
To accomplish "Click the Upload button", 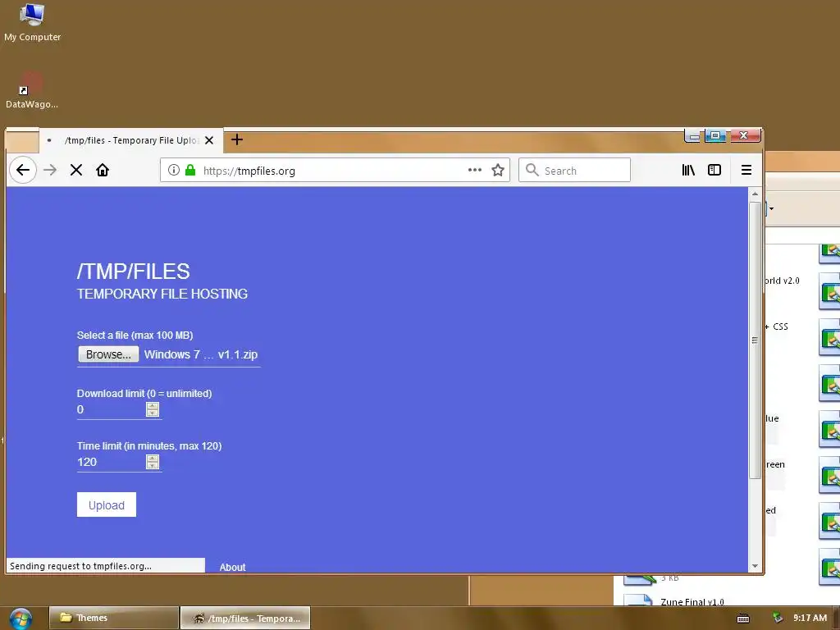I will tap(107, 504).
